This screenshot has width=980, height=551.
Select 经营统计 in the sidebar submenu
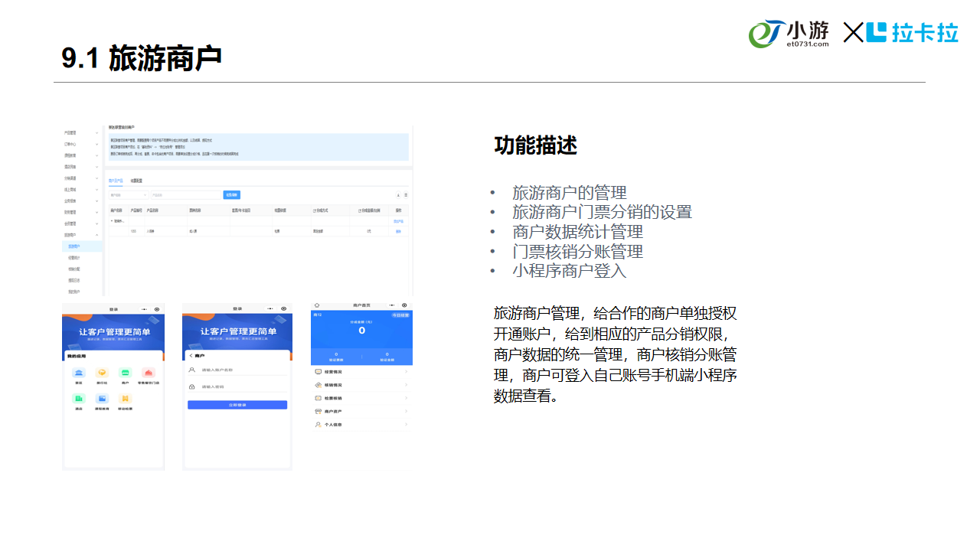click(74, 258)
